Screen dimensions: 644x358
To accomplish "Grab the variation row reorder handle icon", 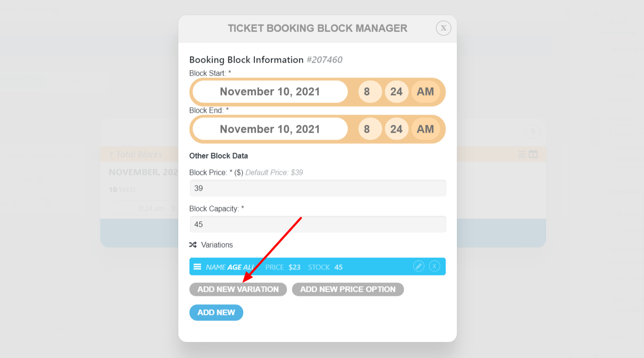I will tap(197, 267).
